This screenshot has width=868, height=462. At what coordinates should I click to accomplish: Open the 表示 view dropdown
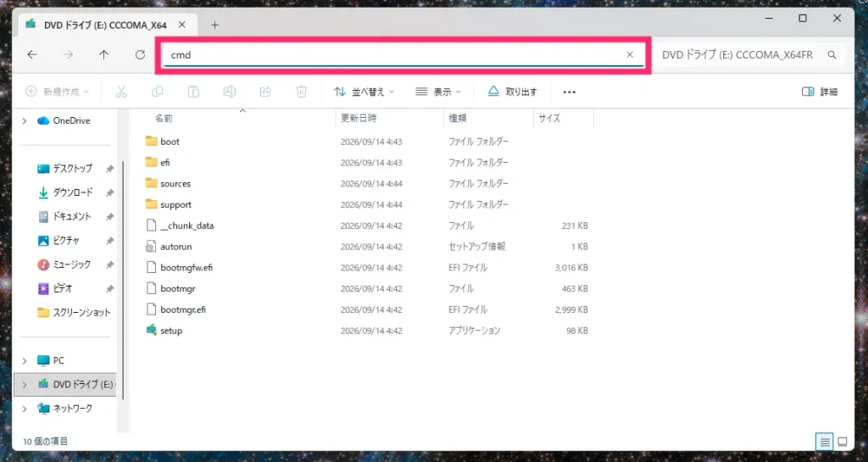438,92
